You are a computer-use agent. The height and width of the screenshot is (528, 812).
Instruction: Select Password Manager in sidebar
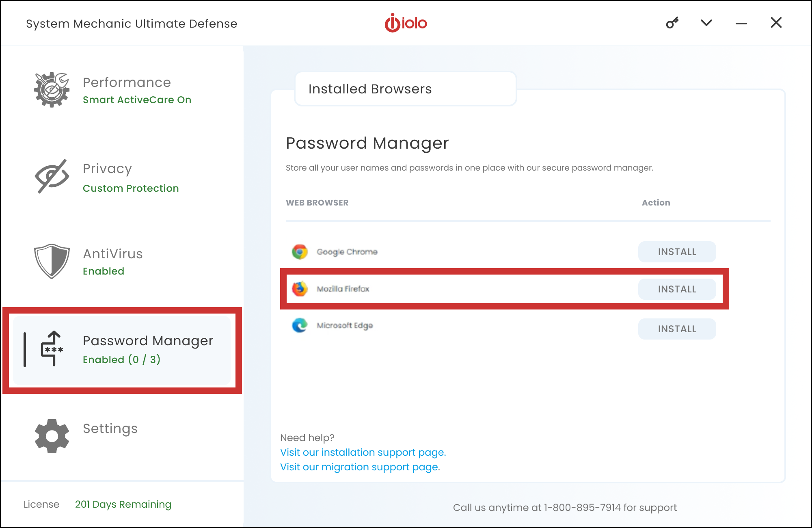point(122,351)
